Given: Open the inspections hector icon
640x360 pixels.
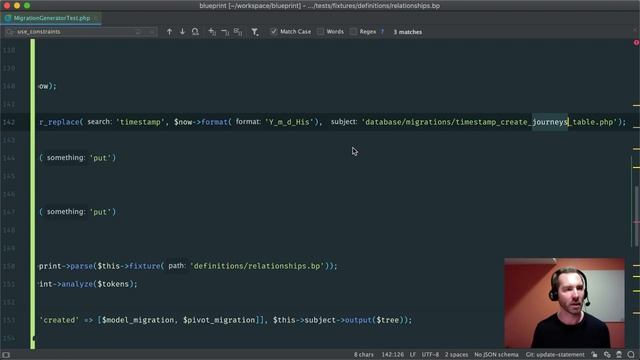Looking at the screenshot, I should click(x=619, y=355).
